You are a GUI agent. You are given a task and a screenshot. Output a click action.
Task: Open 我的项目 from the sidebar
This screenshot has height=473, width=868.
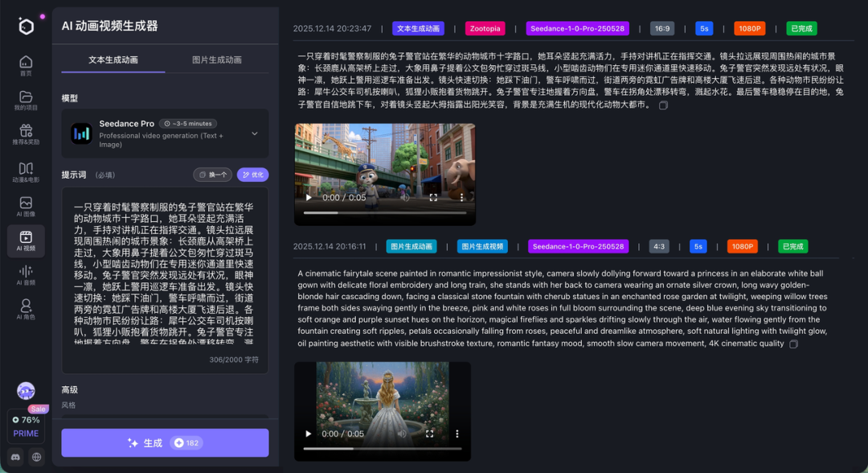[x=25, y=101]
